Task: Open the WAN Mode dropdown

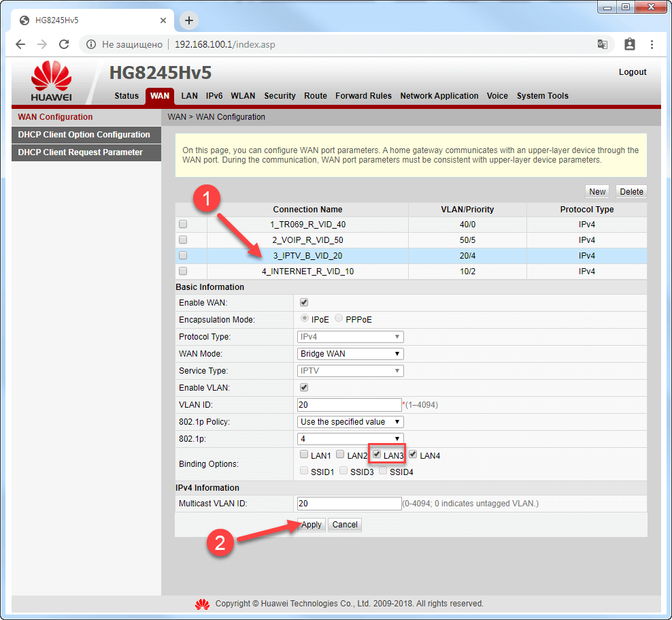Action: 350,354
